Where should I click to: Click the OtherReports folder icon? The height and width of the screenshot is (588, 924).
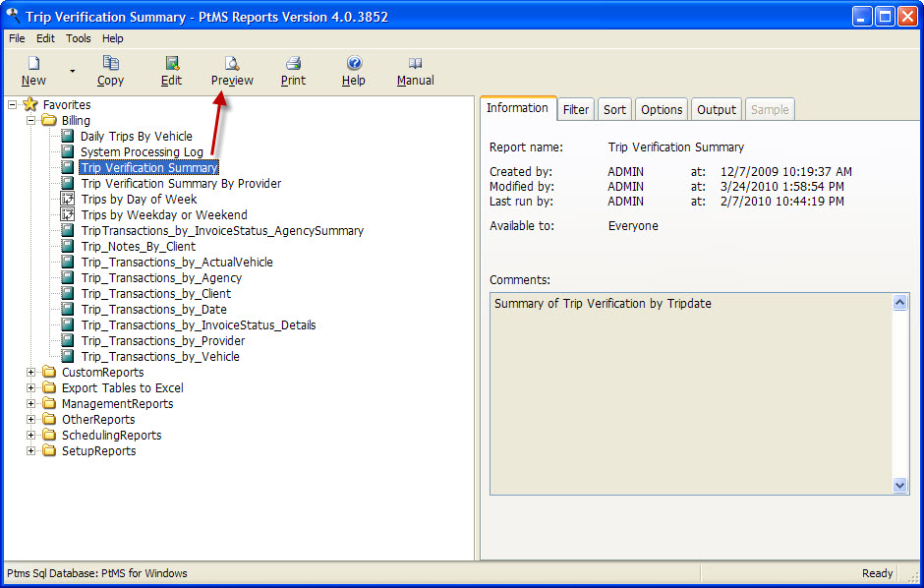49,419
